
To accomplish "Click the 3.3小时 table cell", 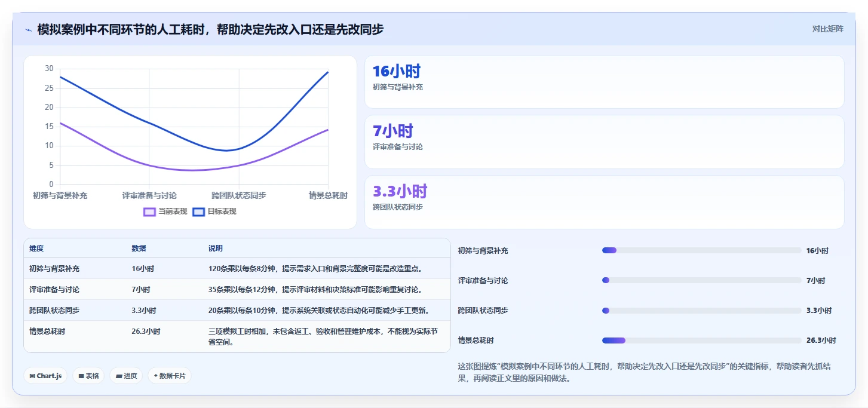I will point(144,311).
